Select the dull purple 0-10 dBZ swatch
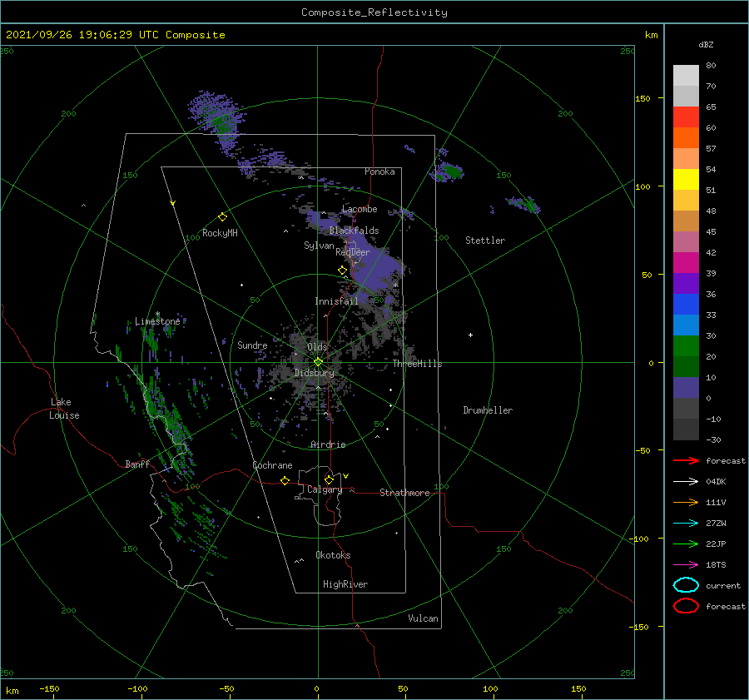The height and width of the screenshot is (700, 749). coord(686,388)
